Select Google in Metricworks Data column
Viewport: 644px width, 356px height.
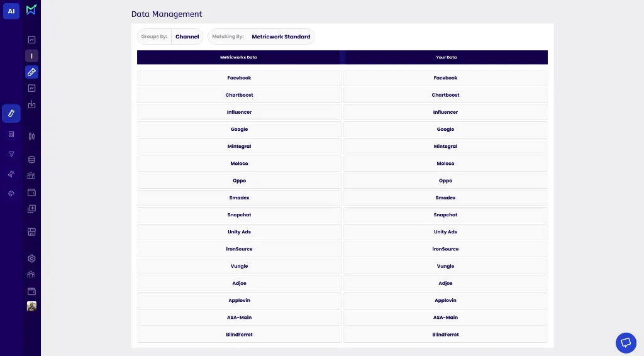click(239, 130)
